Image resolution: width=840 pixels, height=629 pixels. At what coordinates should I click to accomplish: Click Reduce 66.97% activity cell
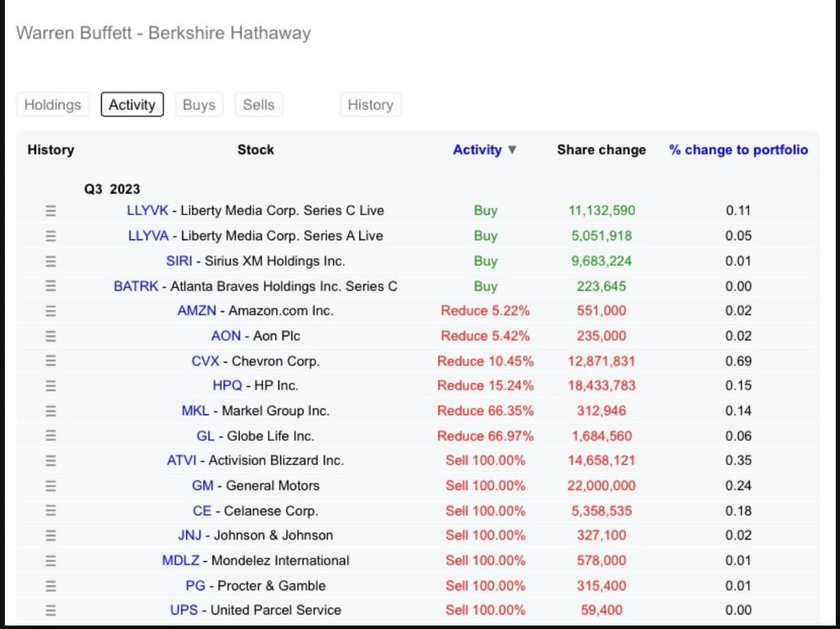click(x=485, y=436)
